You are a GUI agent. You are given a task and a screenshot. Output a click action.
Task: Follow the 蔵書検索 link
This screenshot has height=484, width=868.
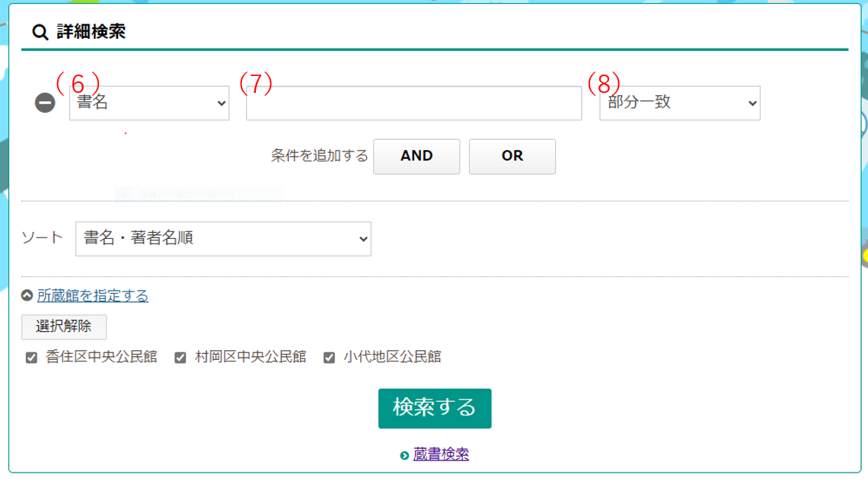(x=441, y=455)
